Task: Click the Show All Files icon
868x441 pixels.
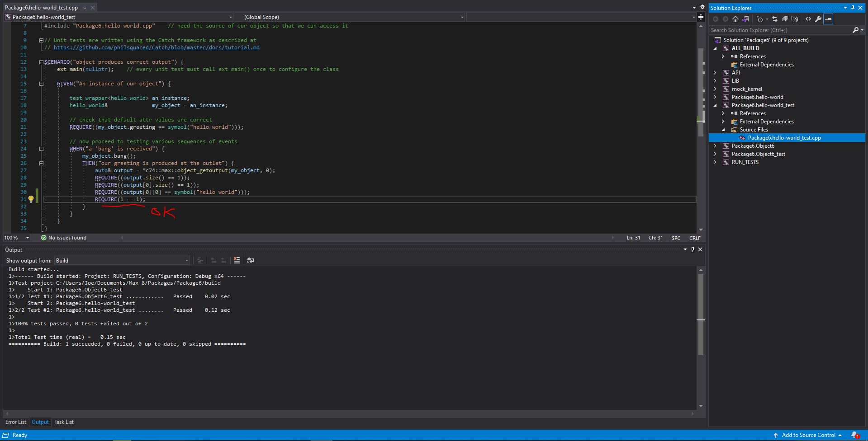Action: [795, 19]
